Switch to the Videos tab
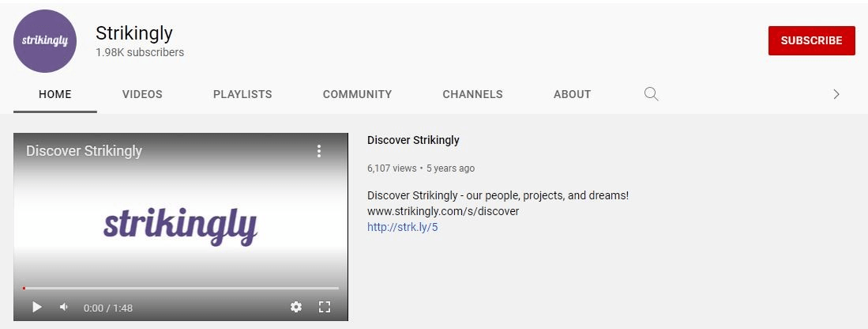Image resolution: width=868 pixels, height=329 pixels. point(142,94)
